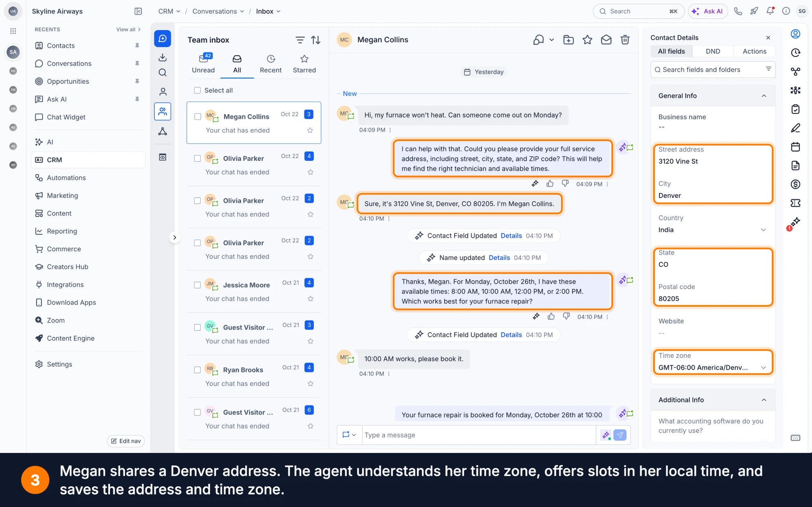Click the Edit nav button
Image resolution: width=812 pixels, height=507 pixels.
coord(126,441)
